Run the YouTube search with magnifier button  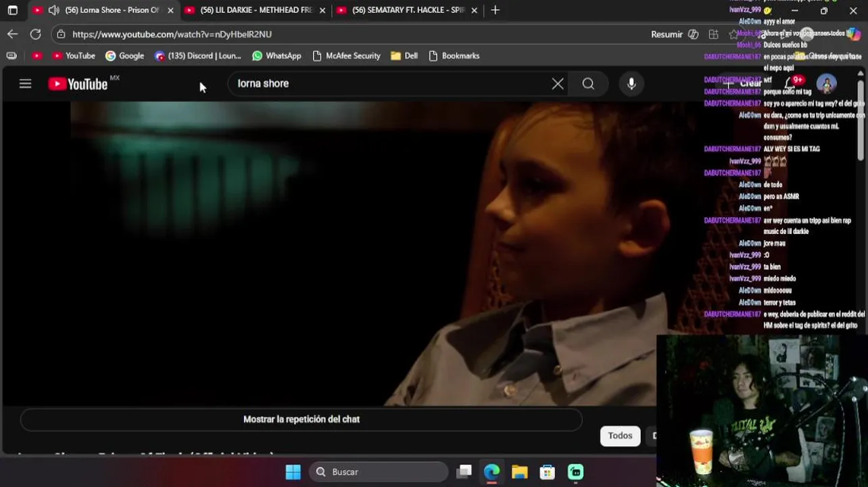coord(588,84)
